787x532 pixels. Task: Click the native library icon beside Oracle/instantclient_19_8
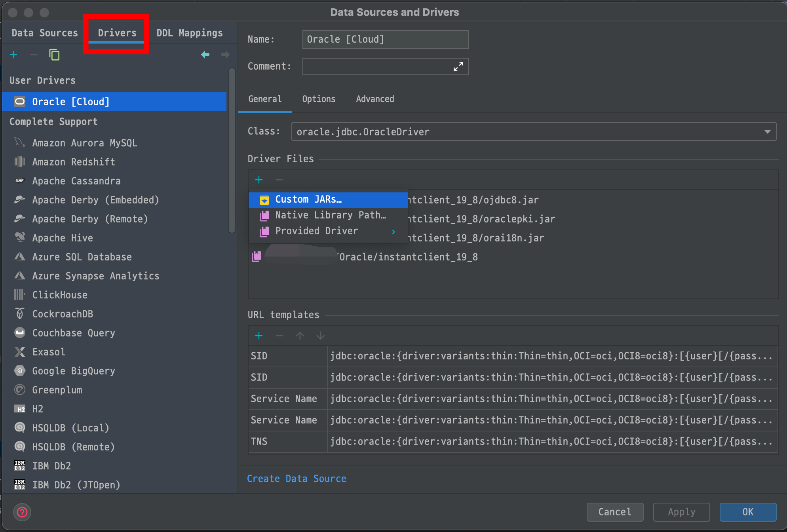[x=257, y=256]
